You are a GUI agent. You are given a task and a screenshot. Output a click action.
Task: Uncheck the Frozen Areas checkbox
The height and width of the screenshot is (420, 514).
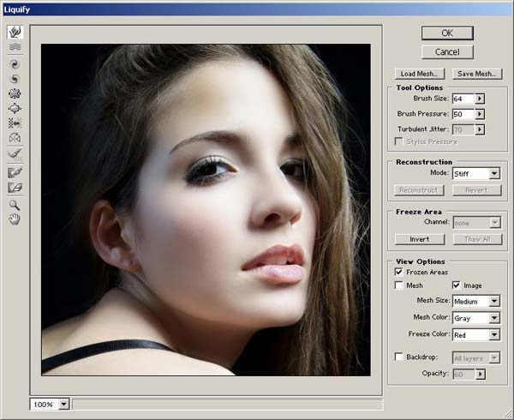coord(399,272)
